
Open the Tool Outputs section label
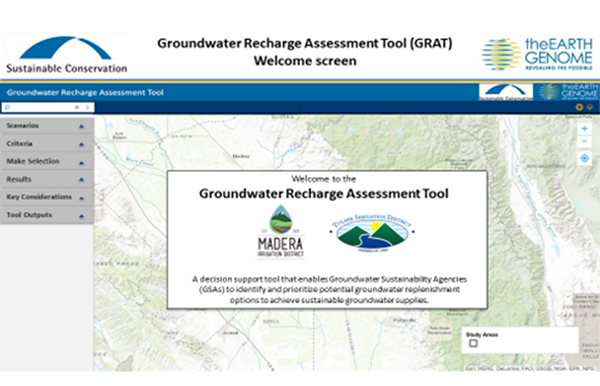click(x=29, y=215)
